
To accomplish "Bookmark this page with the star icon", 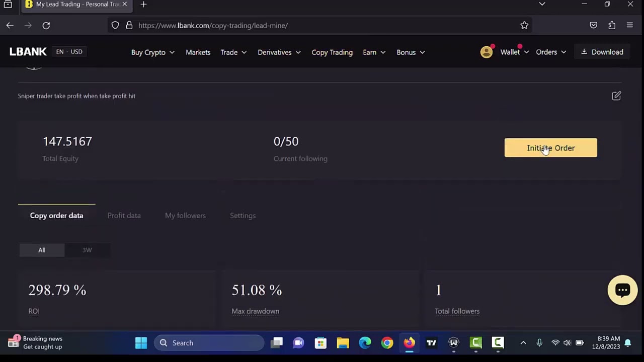I will coord(524,25).
